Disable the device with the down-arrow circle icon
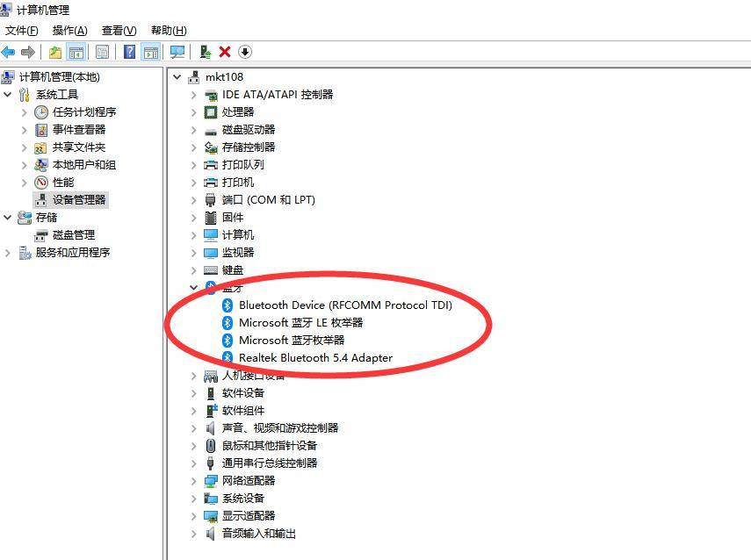751x560 pixels. point(245,52)
